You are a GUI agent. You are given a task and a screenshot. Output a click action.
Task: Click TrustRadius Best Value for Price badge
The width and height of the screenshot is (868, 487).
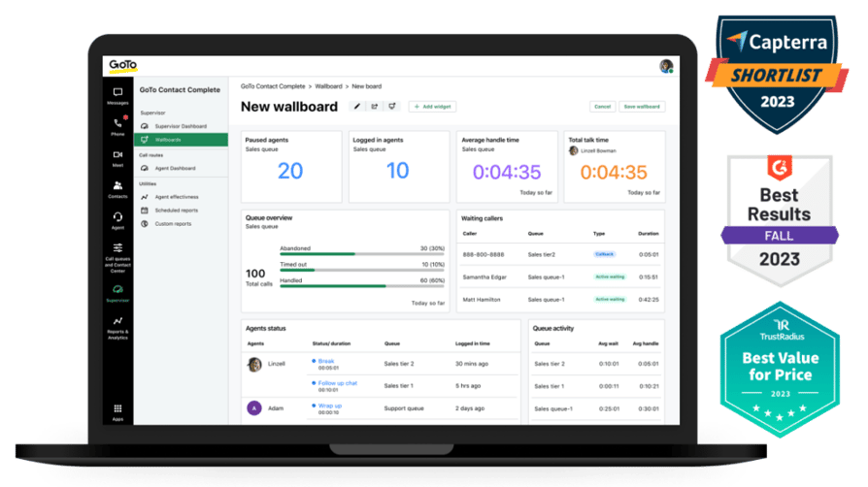tap(780, 370)
